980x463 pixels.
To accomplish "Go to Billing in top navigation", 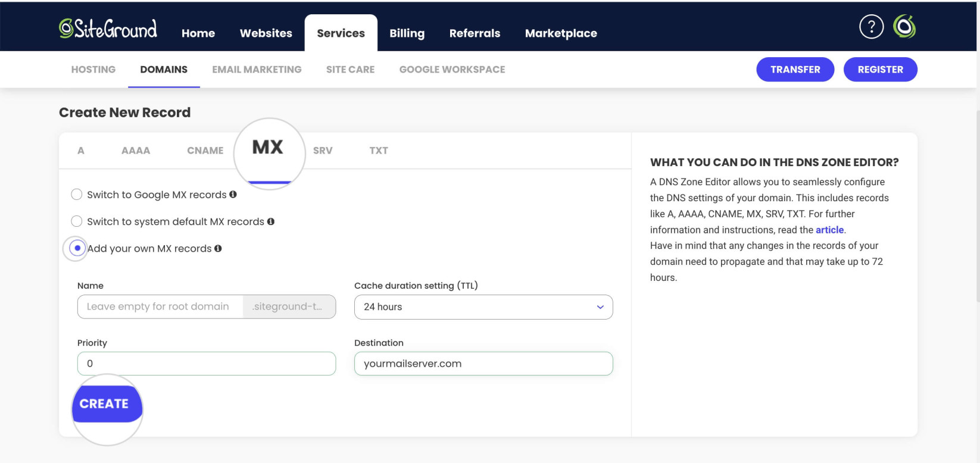I will pyautogui.click(x=407, y=33).
